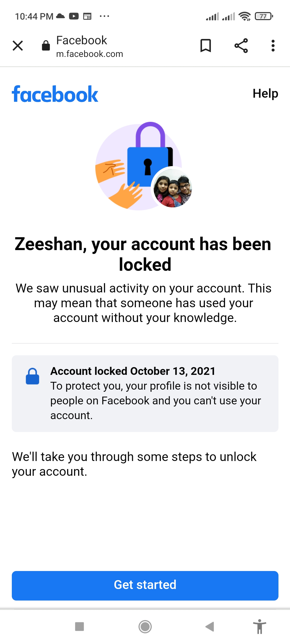This screenshot has width=290, height=644.
Task: Click the Facebook logo
Action: pos(55,94)
